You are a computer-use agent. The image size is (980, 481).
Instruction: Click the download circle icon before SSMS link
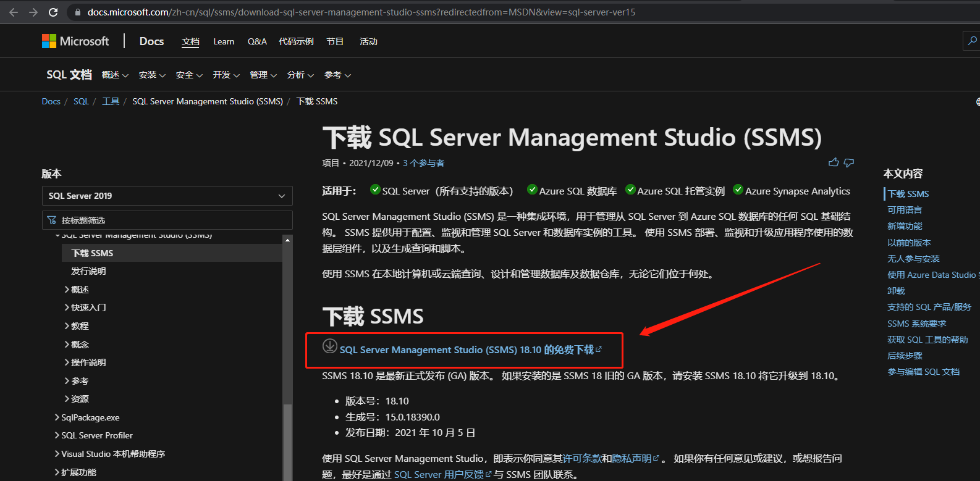coord(330,346)
